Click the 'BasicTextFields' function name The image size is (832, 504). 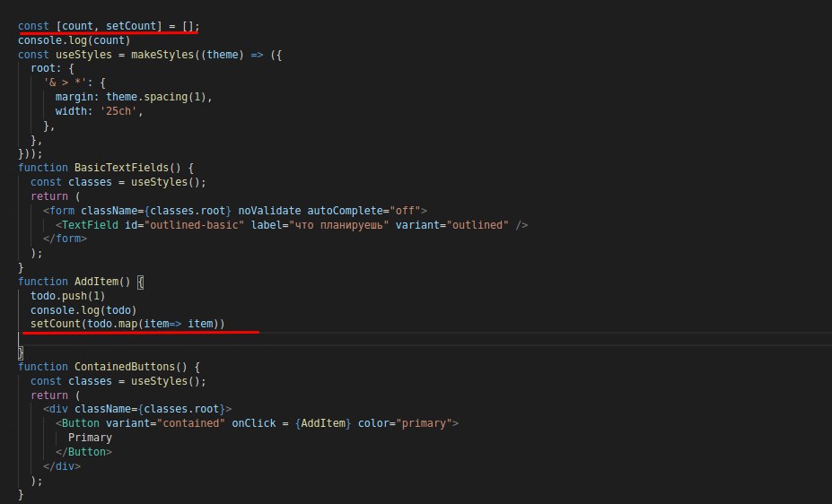click(x=121, y=168)
